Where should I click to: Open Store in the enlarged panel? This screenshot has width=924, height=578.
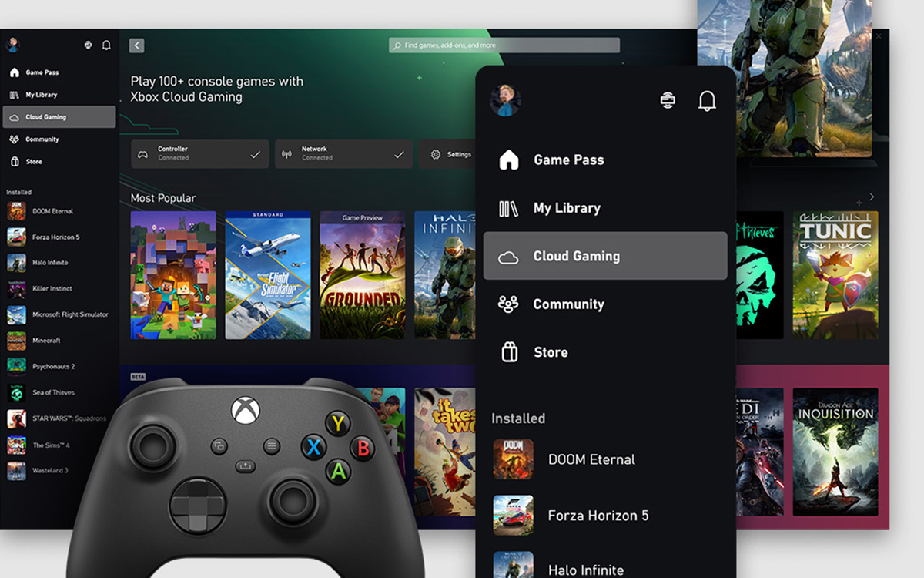pyautogui.click(x=605, y=352)
